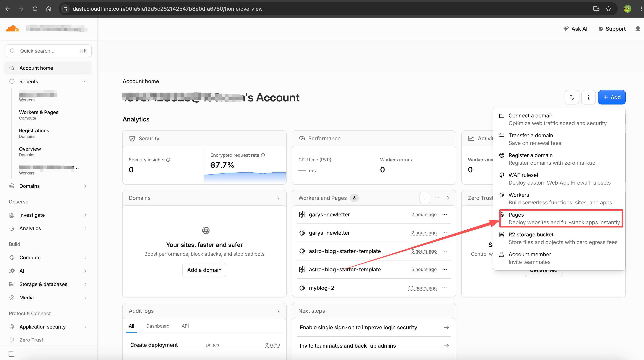This screenshot has width=644, height=360.
Task: Select Connect a domain from Add menu
Action: [x=559, y=119]
